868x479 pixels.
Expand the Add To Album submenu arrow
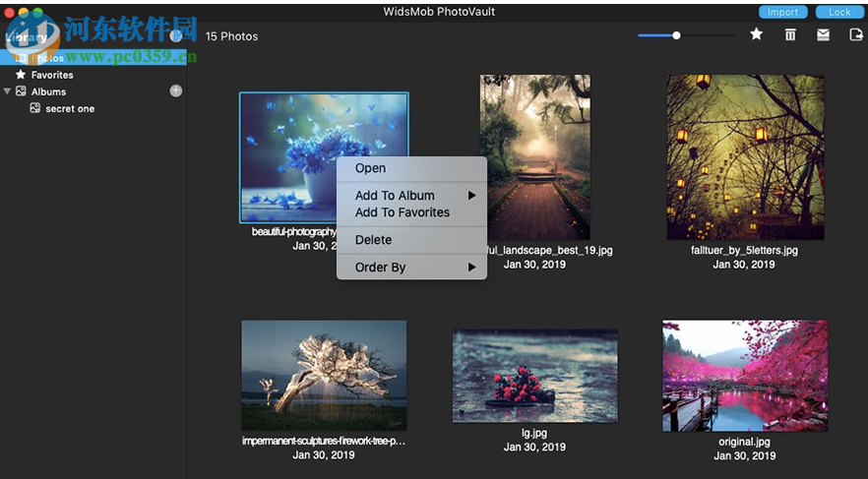[471, 196]
